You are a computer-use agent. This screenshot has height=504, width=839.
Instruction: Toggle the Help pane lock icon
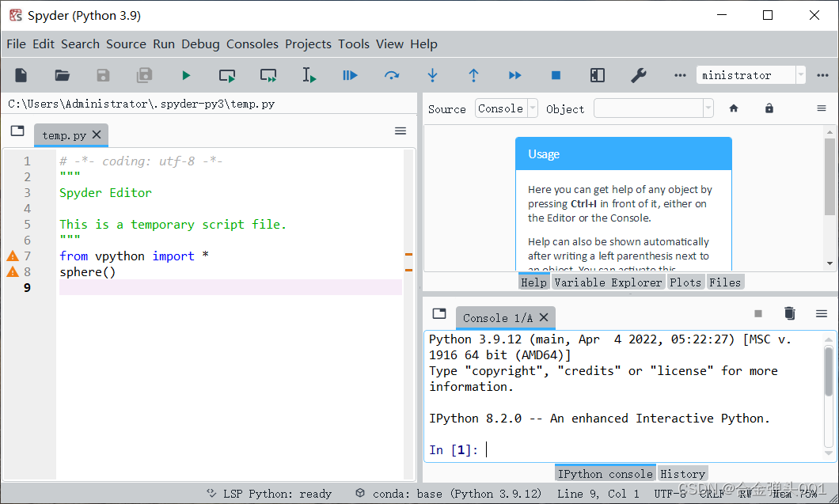[769, 108]
